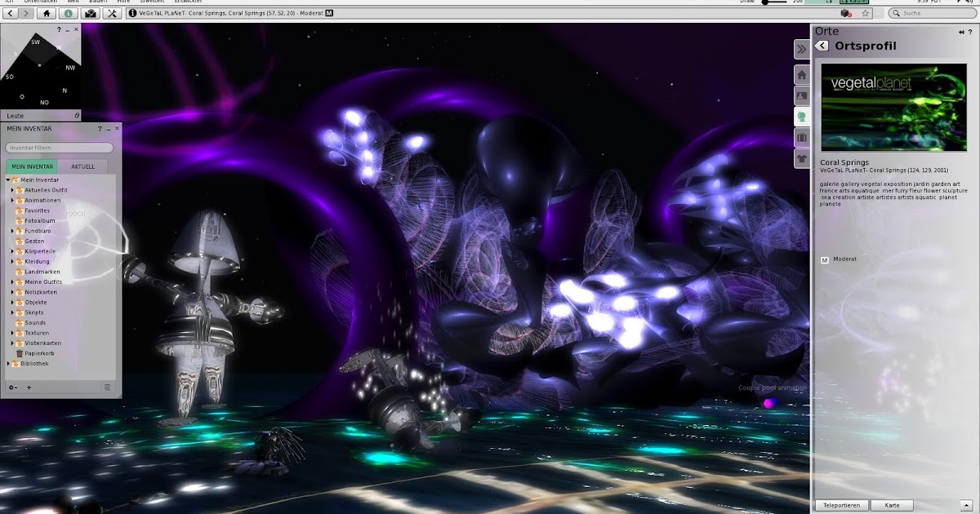
Task: Switch to the AKTUELL tab
Action: (82, 166)
